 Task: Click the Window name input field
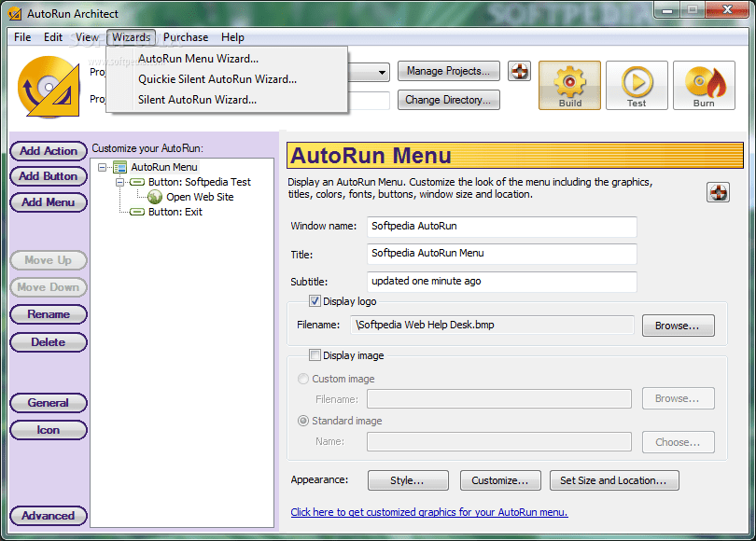tap(501, 227)
